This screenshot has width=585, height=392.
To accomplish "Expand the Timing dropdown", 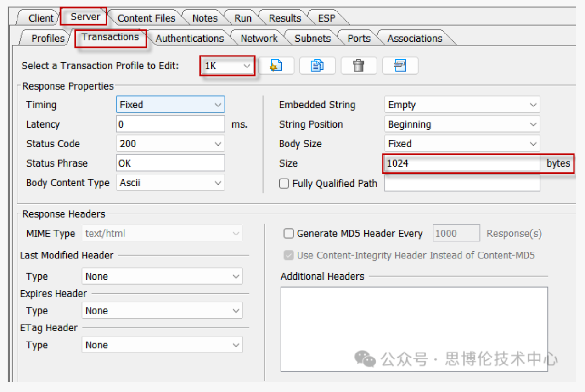I will pyautogui.click(x=170, y=105).
